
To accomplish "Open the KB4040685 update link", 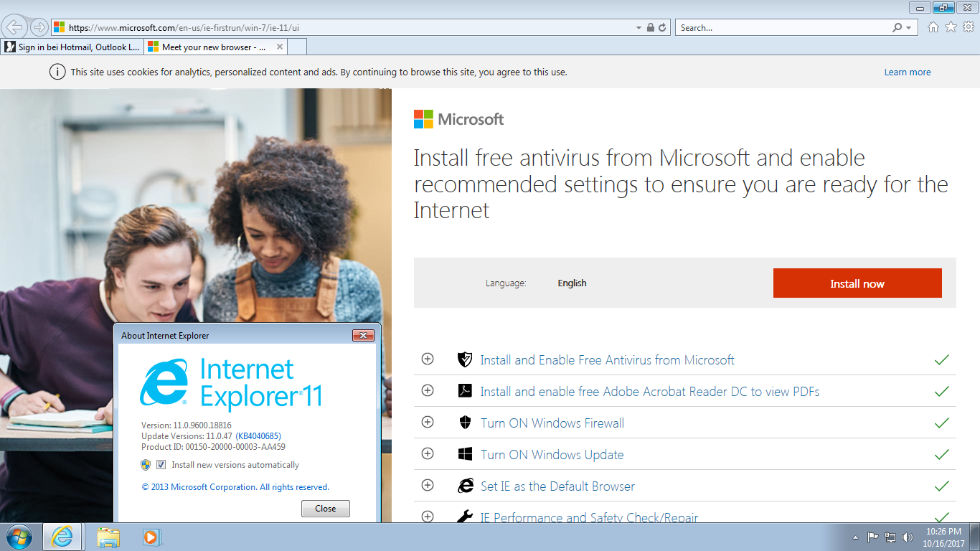I will pos(258,436).
